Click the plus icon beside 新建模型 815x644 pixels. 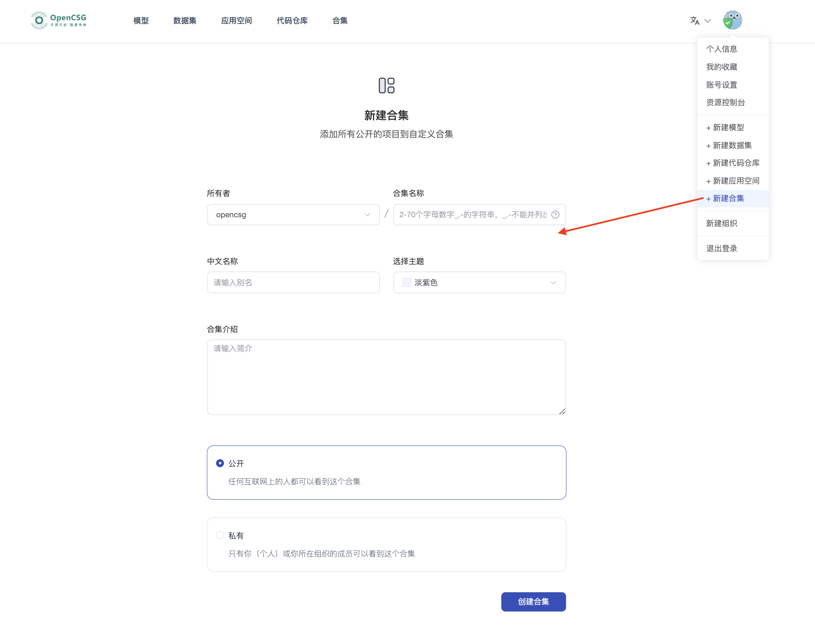(708, 128)
